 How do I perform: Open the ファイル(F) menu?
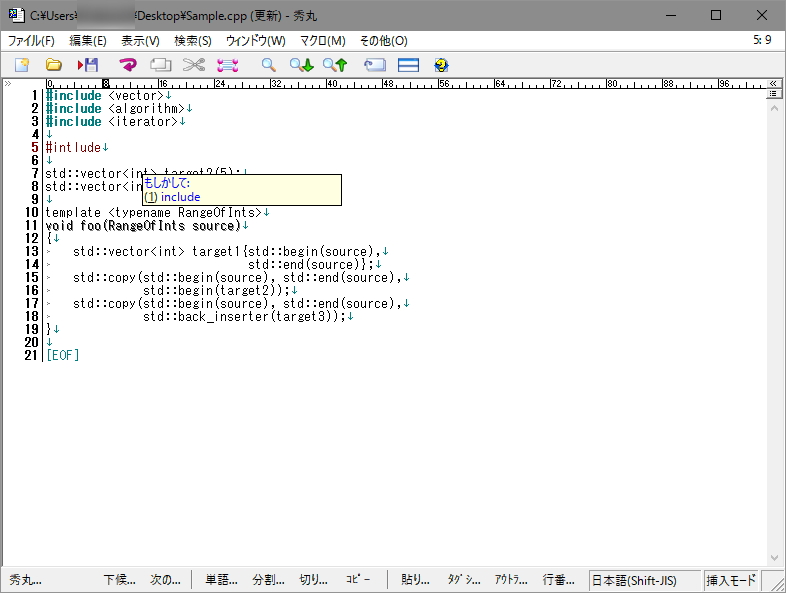coord(31,41)
